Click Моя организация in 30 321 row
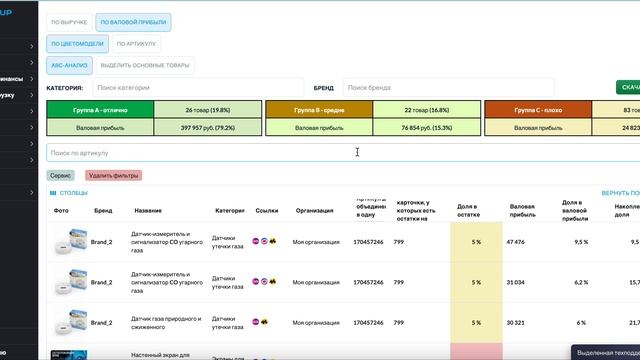 pyautogui.click(x=316, y=323)
